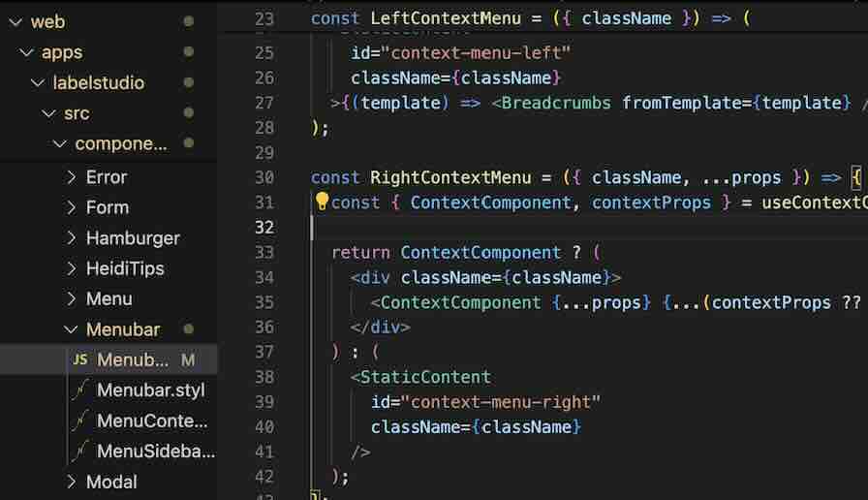
Task: Open the Menubar.styl file
Action: coord(150,391)
